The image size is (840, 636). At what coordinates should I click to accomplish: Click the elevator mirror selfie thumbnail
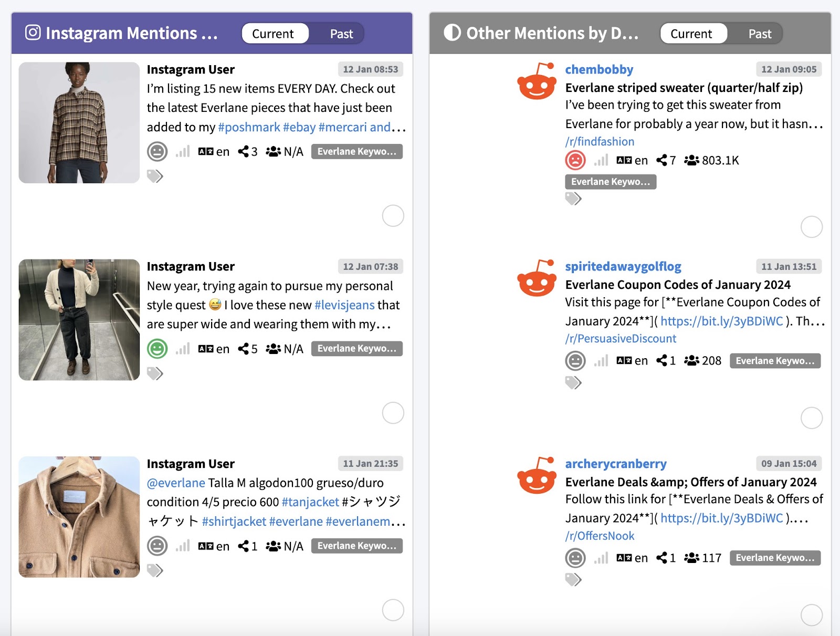pos(79,320)
